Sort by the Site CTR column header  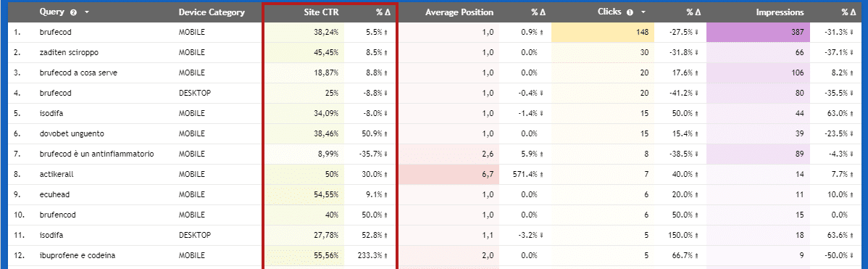point(322,12)
